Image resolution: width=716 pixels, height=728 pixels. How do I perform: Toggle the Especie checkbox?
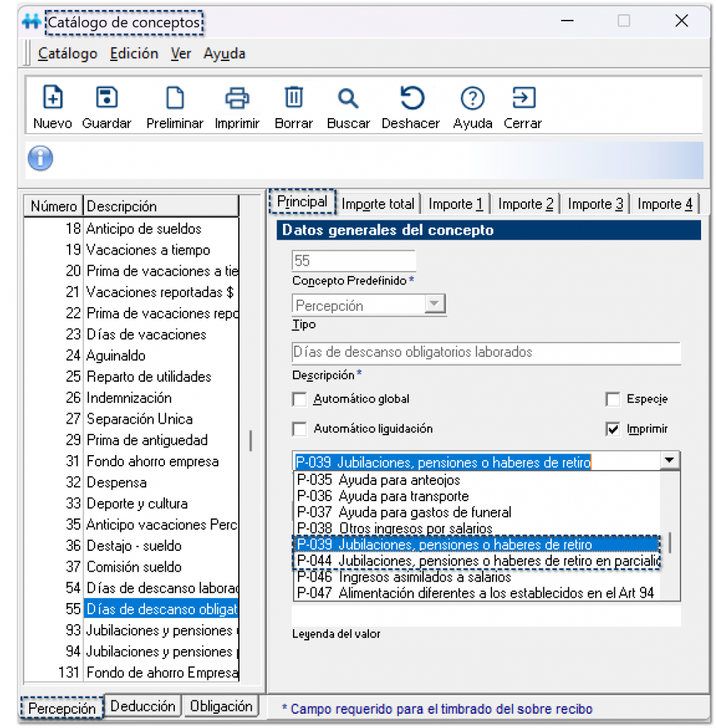[x=613, y=400]
